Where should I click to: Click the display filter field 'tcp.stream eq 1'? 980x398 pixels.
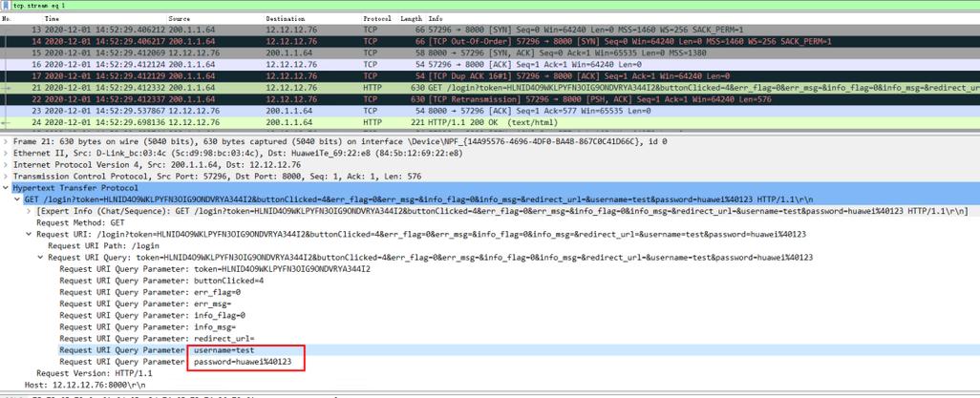point(494,5)
